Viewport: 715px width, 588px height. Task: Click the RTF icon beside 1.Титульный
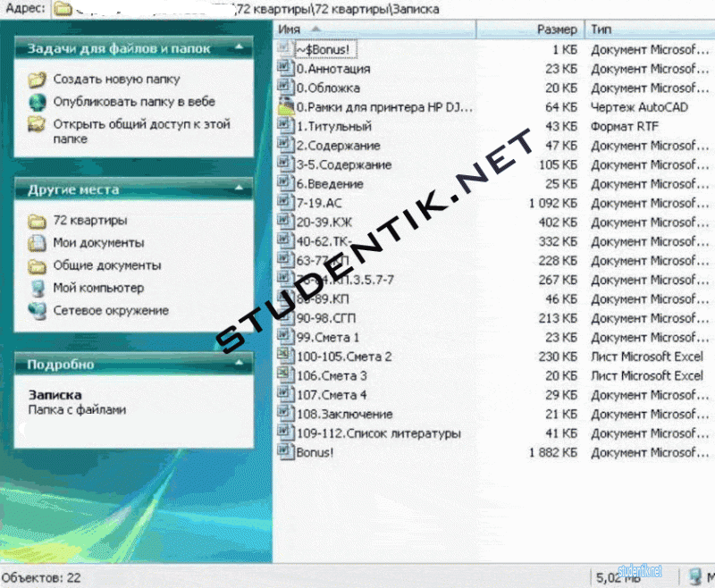pos(286,125)
